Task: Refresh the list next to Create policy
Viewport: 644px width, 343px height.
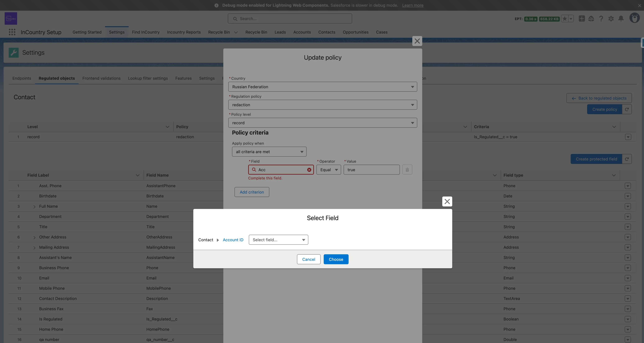Action: pyautogui.click(x=627, y=109)
